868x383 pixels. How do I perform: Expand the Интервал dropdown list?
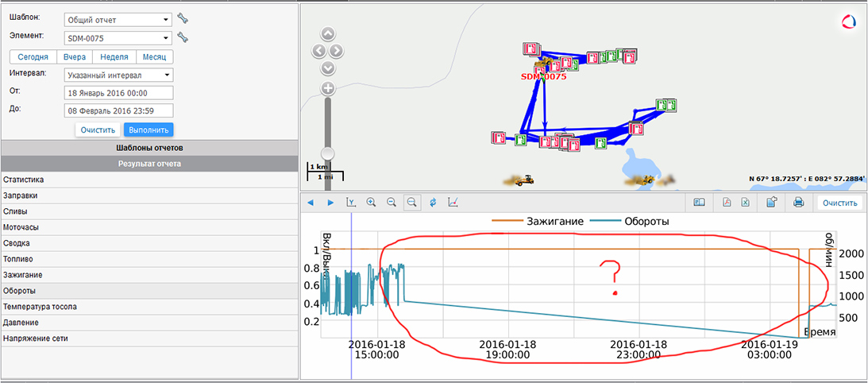[118, 75]
